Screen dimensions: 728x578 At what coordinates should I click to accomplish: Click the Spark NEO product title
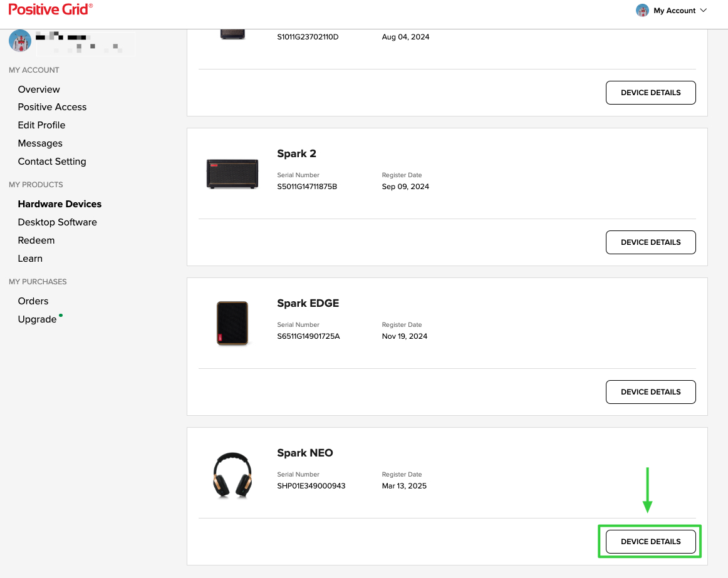pos(305,453)
